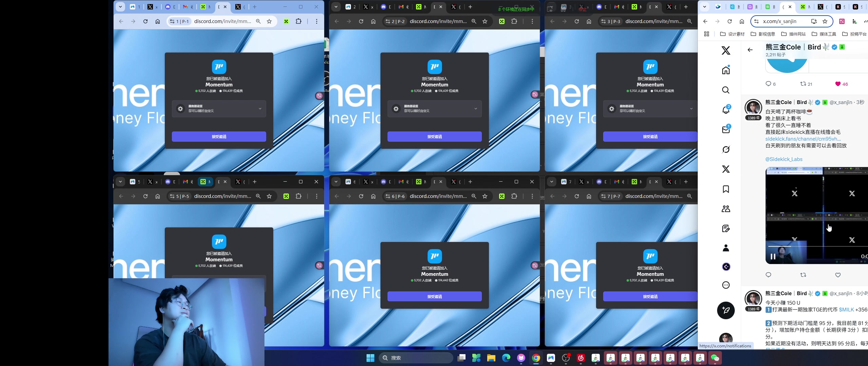Bookmark page with star in P-5 window

269,196
